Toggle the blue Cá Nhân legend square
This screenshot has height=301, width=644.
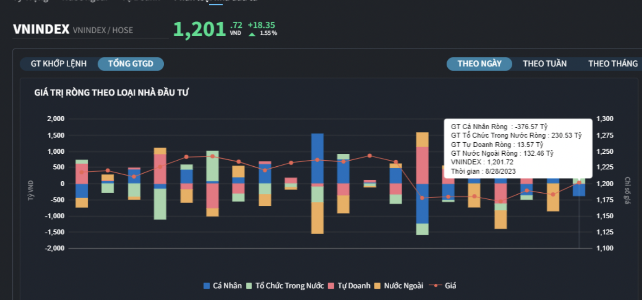tap(206, 286)
